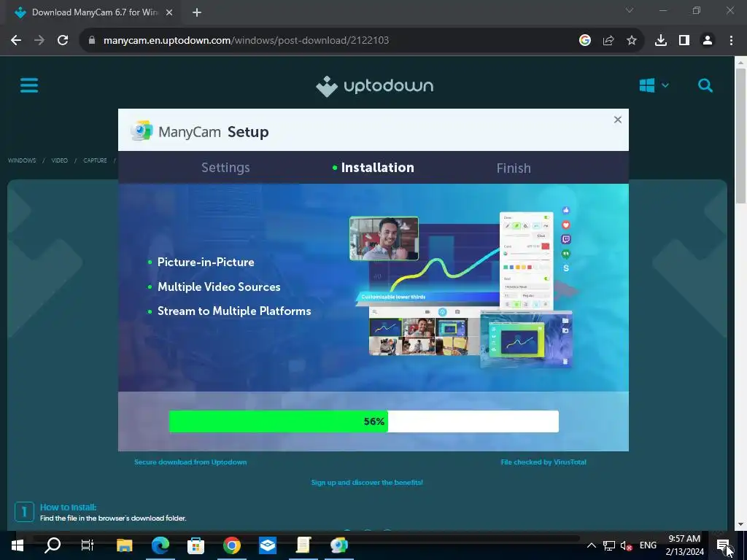Viewport: 747px width, 560px height.
Task: Click Stream to Multiple Platforms text
Action: tap(234, 311)
